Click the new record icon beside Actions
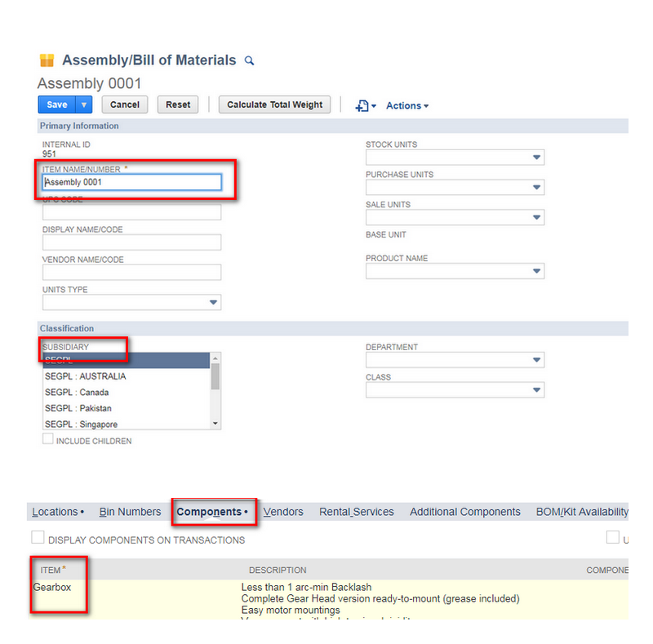Screen dimensions: 653x644 [362, 105]
